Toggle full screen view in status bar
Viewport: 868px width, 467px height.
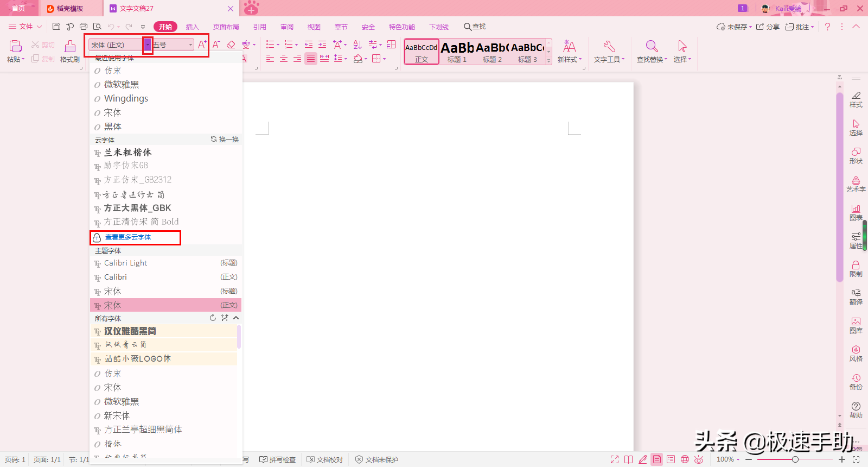pos(615,459)
